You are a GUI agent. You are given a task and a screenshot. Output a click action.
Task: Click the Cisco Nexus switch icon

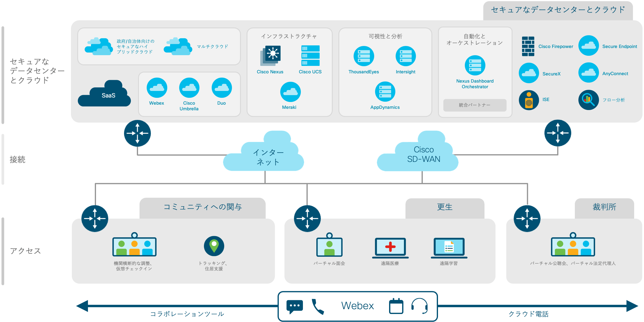(x=270, y=56)
